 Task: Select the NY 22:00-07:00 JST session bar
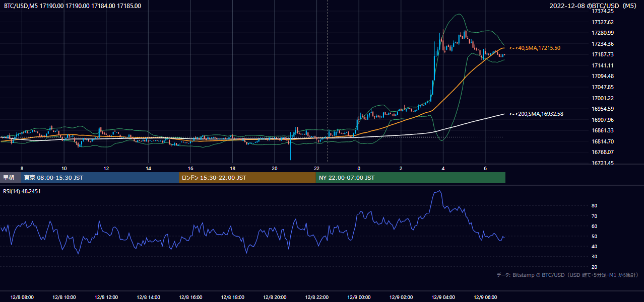(x=411, y=178)
